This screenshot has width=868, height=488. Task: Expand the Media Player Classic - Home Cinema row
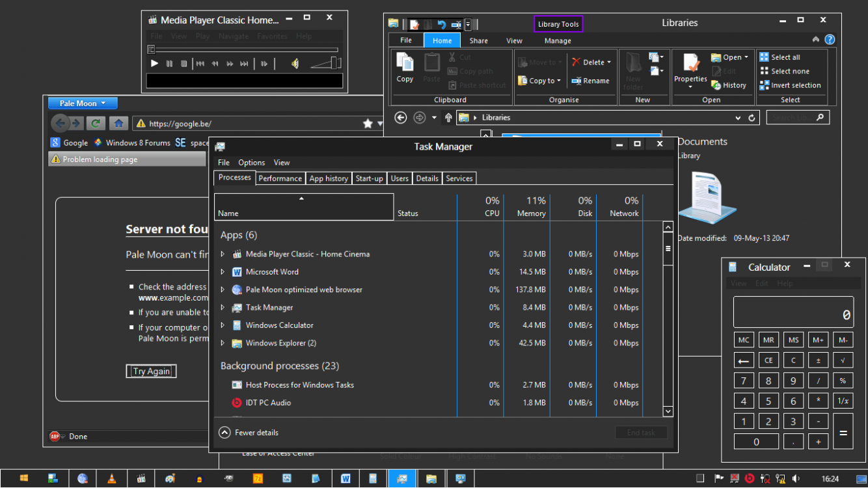coord(223,254)
